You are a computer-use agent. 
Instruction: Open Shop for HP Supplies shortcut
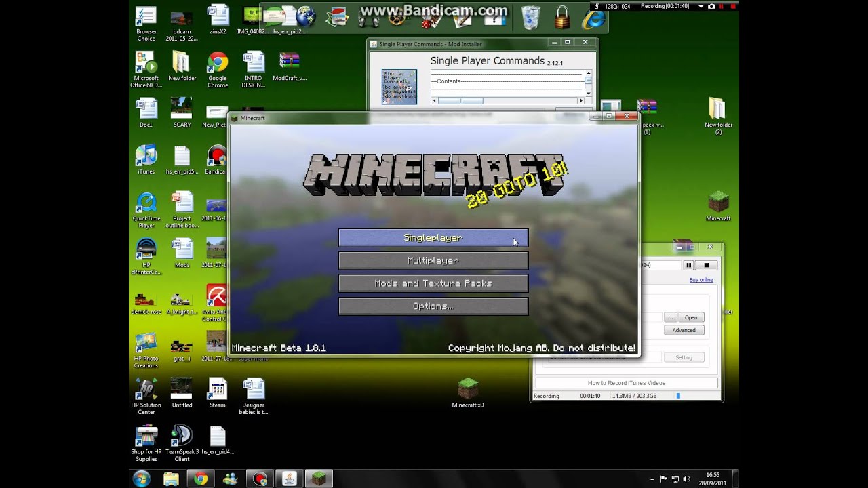(146, 444)
